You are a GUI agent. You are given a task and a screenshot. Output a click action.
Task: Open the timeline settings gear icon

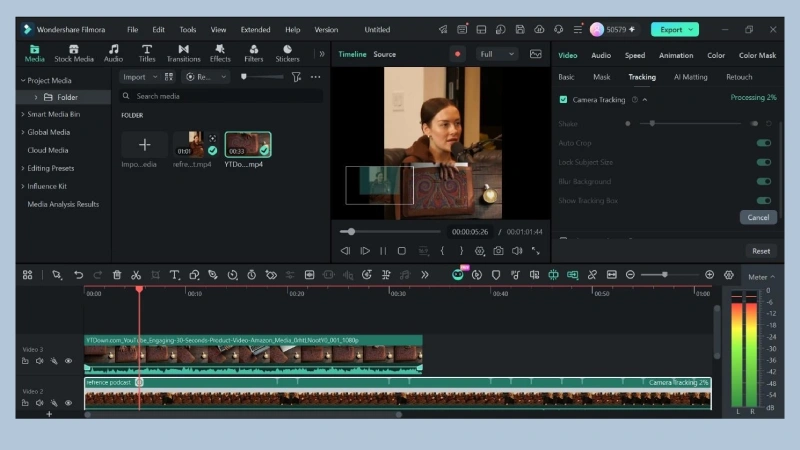tap(729, 275)
